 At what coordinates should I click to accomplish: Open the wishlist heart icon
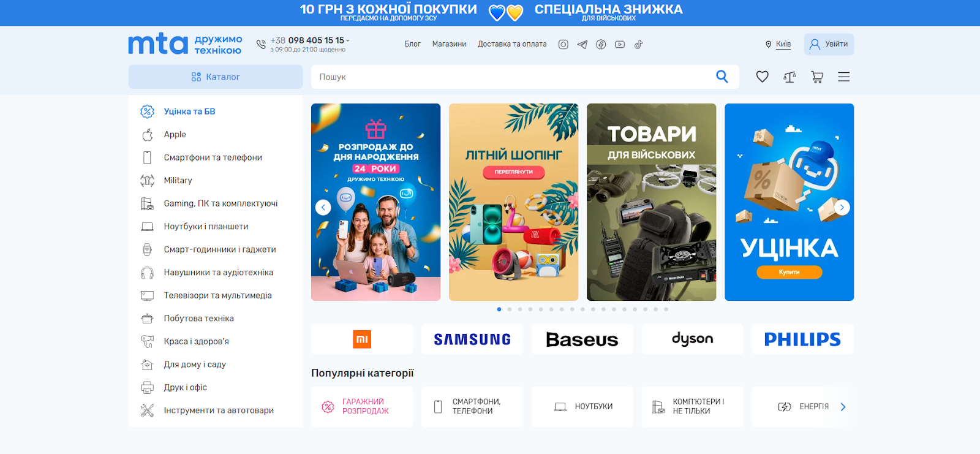tap(762, 77)
